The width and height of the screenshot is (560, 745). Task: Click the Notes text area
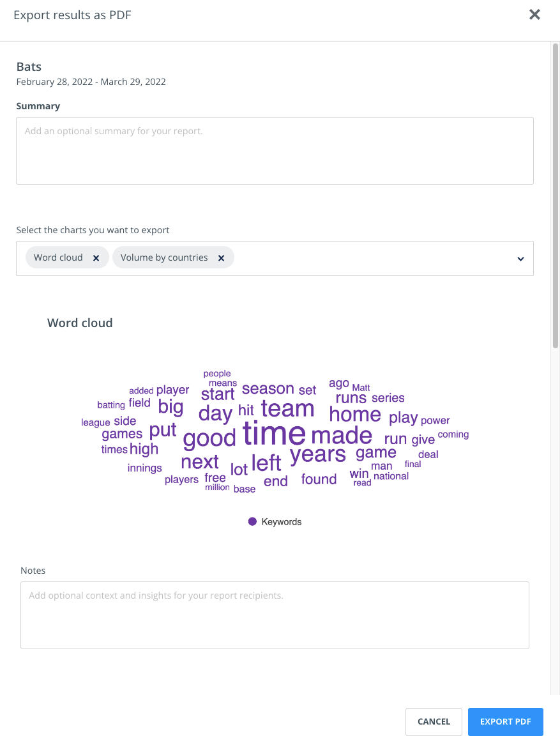(x=275, y=615)
